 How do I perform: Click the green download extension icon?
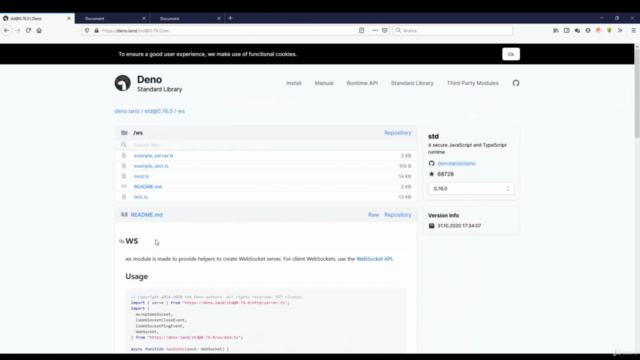coord(609,31)
